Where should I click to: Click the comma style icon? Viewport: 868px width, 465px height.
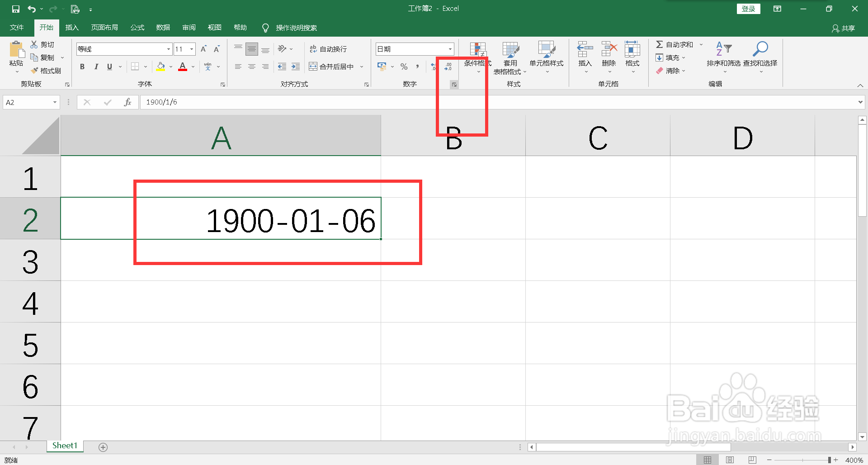coord(417,66)
